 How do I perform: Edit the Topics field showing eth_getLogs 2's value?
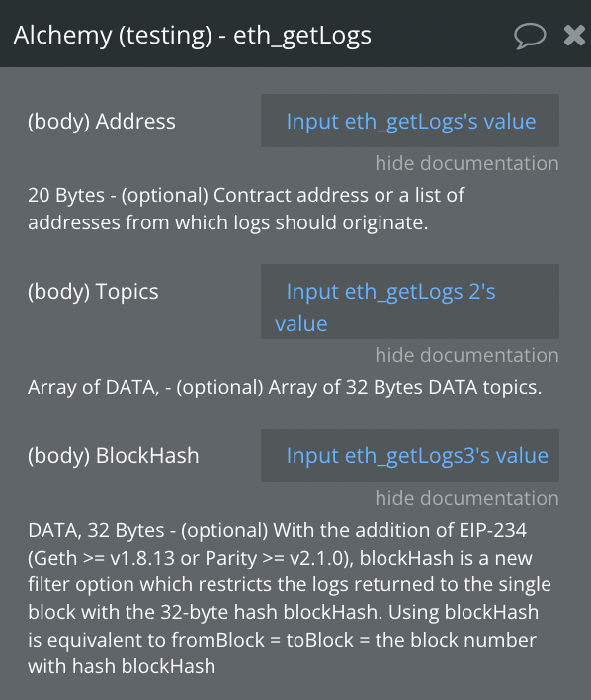click(410, 302)
